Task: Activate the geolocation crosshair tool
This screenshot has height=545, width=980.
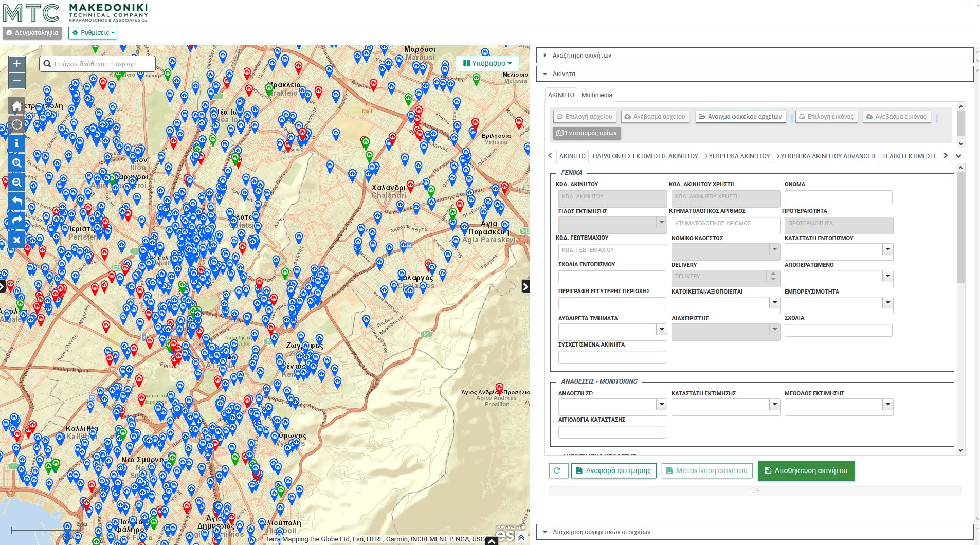Action: (x=17, y=124)
